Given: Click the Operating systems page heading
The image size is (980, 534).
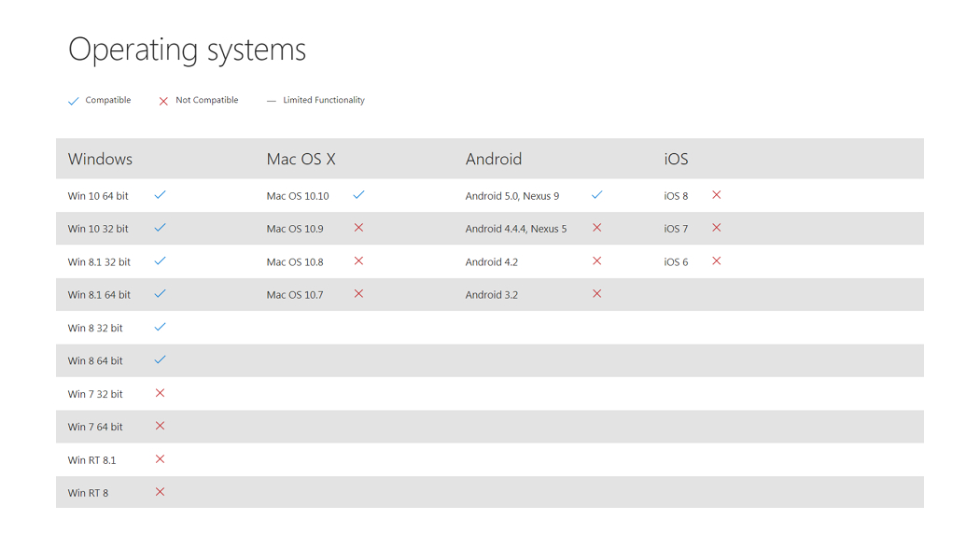Looking at the screenshot, I should coord(187,50).
